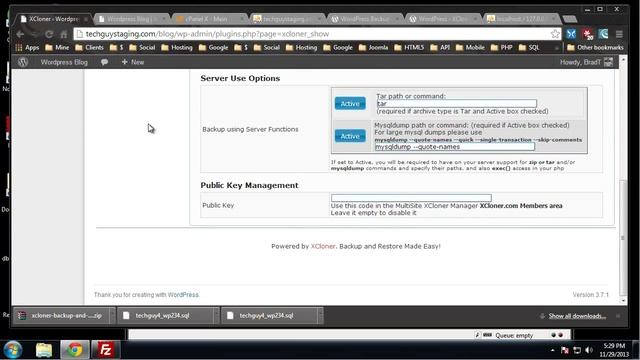Close the downloads bar
This screenshot has width=640, height=360.
click(x=618, y=316)
